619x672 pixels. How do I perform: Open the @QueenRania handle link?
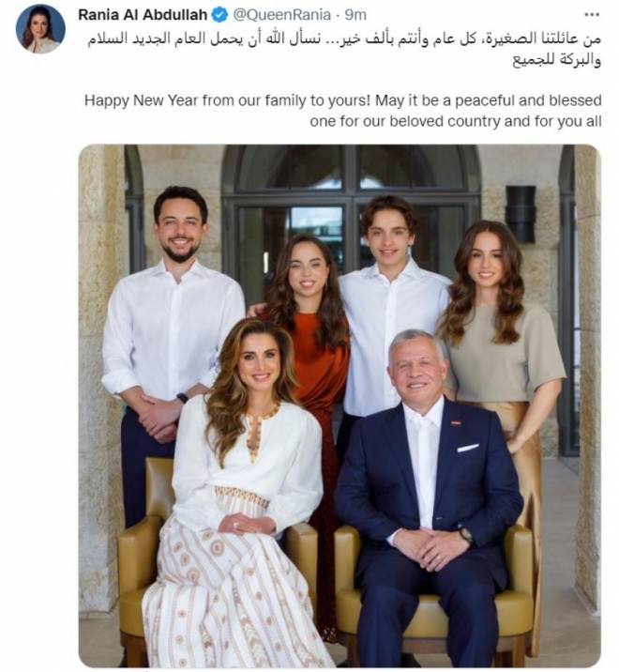point(282,15)
